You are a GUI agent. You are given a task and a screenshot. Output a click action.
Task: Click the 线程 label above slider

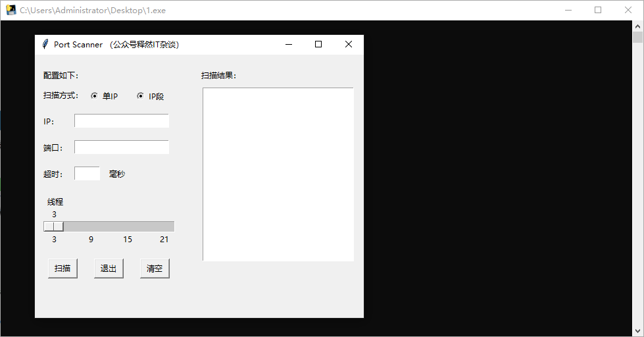55,202
